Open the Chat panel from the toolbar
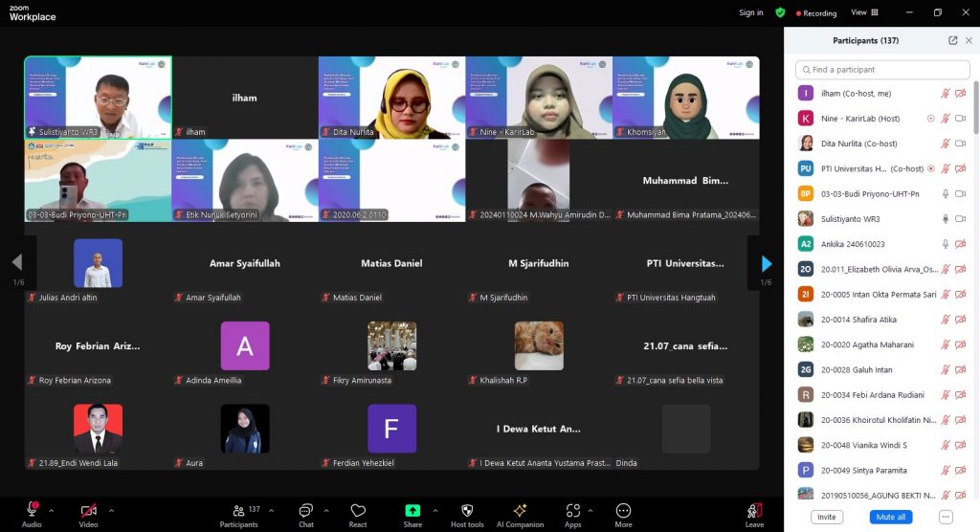The image size is (980, 532). point(305,515)
